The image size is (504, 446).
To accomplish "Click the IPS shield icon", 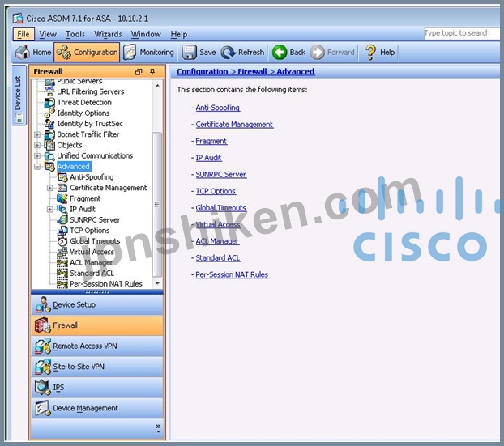I will point(42,387).
